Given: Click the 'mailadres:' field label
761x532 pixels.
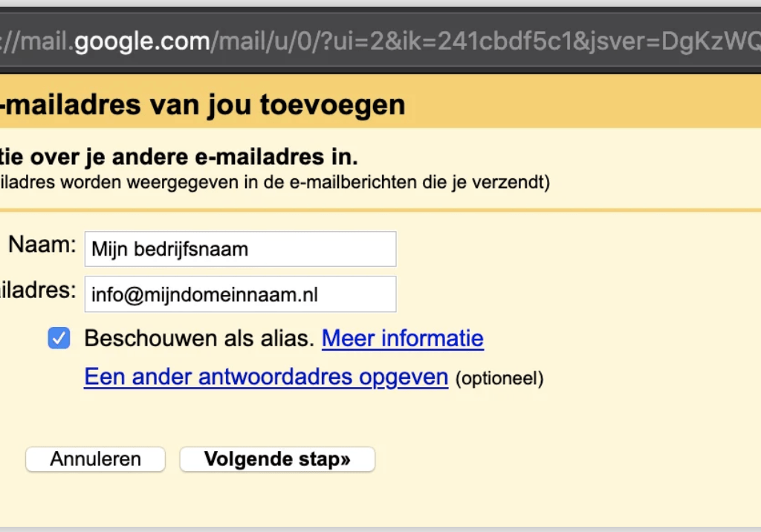Looking at the screenshot, I should (37, 291).
